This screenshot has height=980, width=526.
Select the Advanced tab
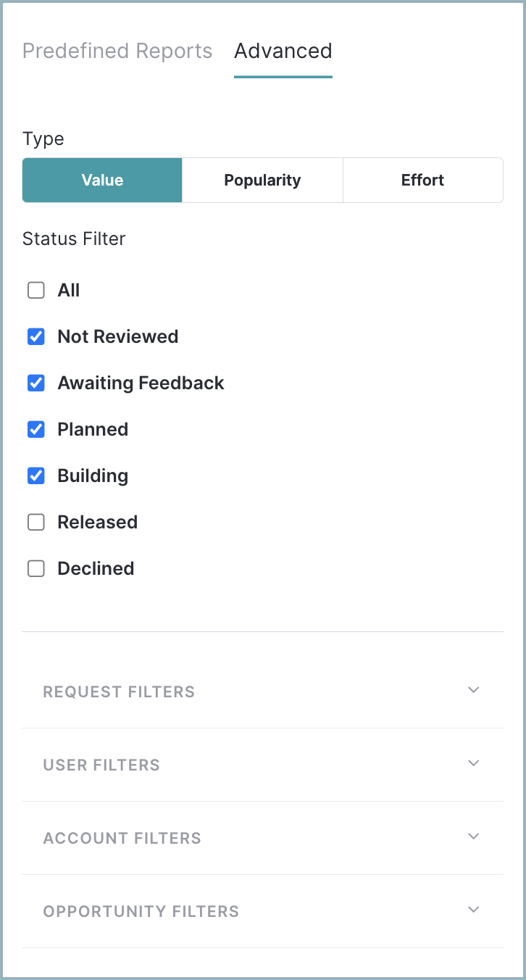coord(283,51)
